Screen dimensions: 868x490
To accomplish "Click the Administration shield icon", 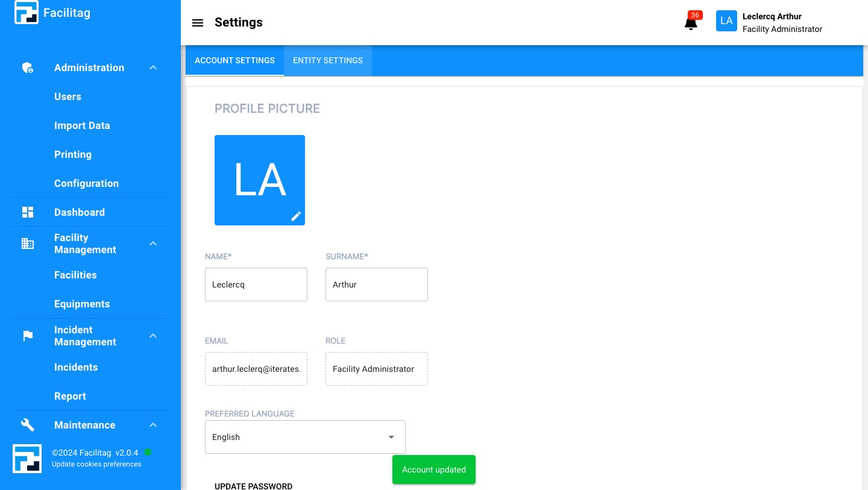I will (x=28, y=68).
